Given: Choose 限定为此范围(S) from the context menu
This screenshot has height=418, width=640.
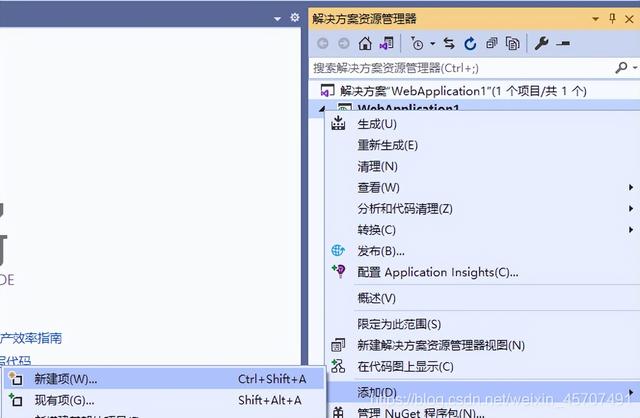Looking at the screenshot, I should [x=482, y=324].
